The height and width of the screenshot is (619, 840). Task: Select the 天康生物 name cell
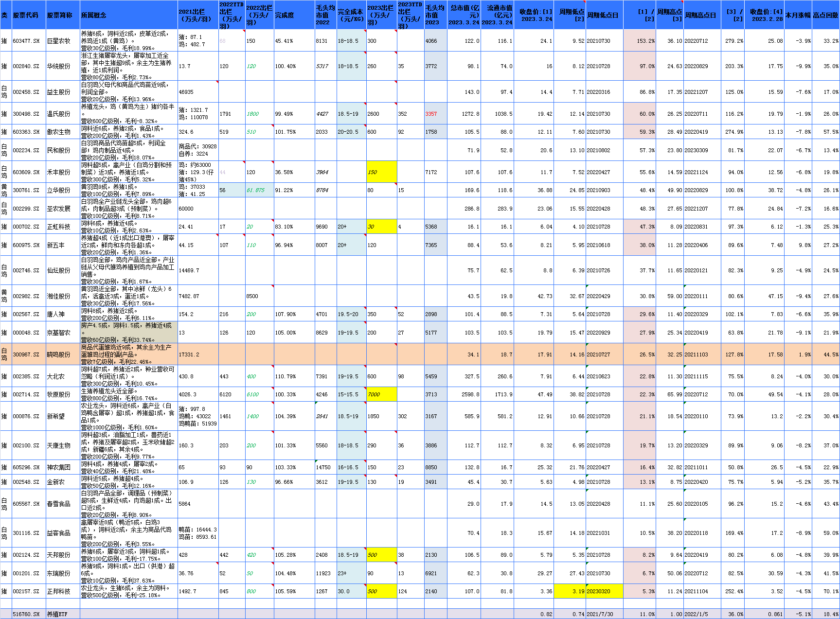click(63, 445)
